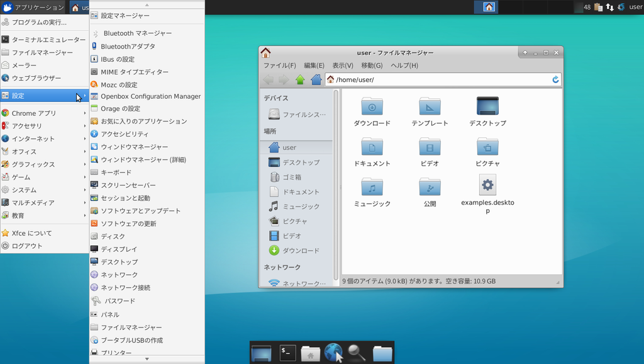Click the アプリケーション menu button

(x=33, y=7)
